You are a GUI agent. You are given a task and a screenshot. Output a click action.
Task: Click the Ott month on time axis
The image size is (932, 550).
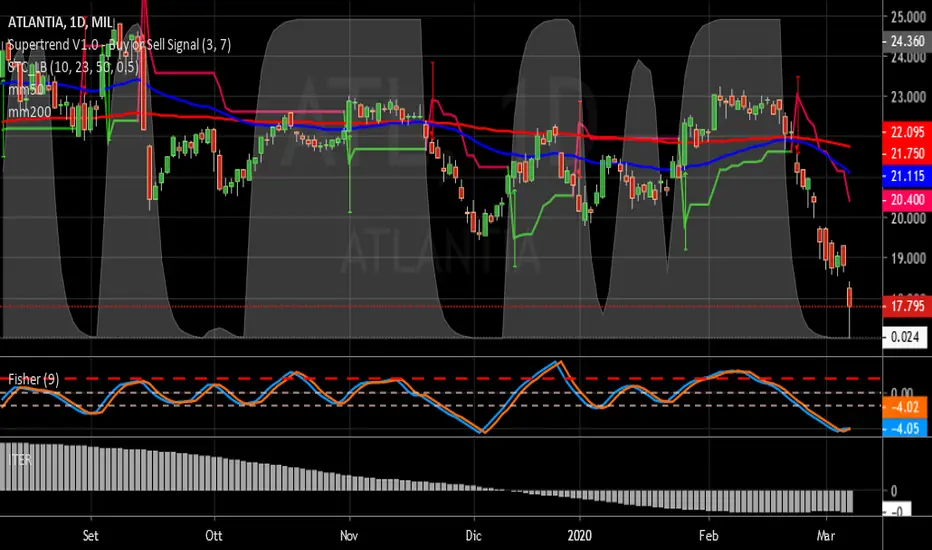pyautogui.click(x=213, y=536)
